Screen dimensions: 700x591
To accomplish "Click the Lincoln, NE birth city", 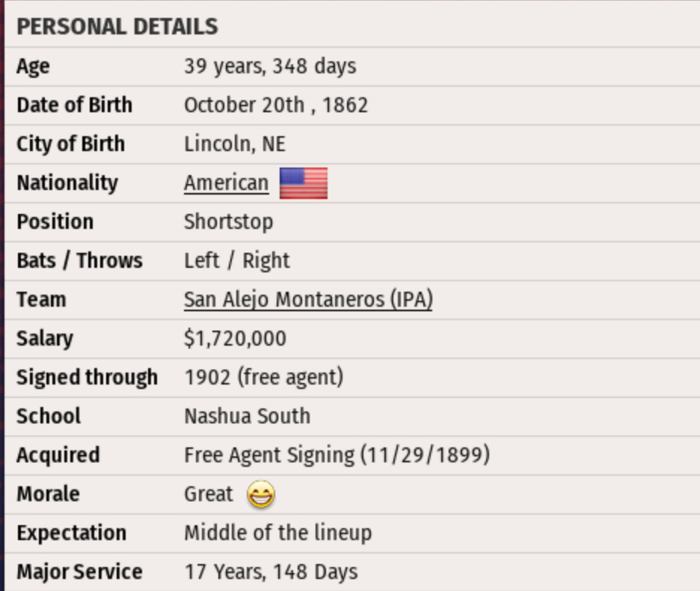I will (x=235, y=144).
